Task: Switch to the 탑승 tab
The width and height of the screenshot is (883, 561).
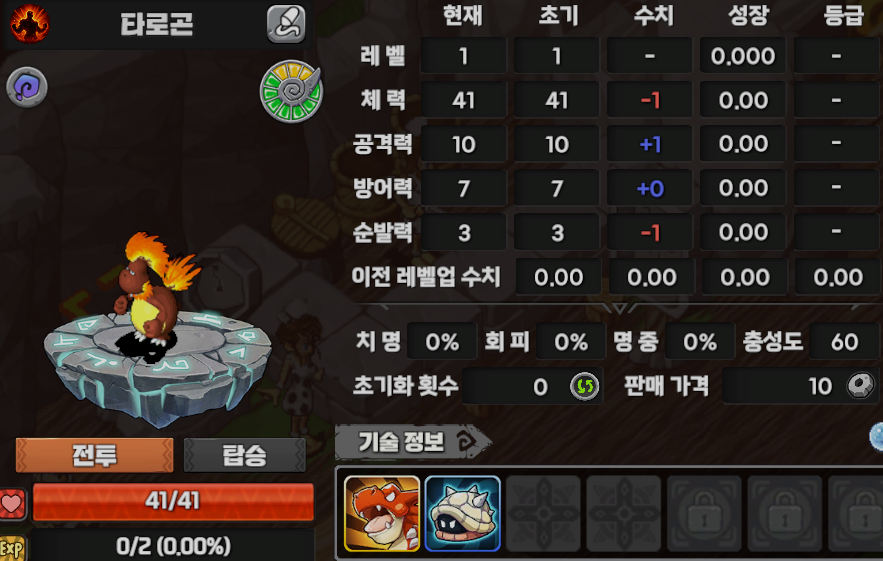Action: 244,455
